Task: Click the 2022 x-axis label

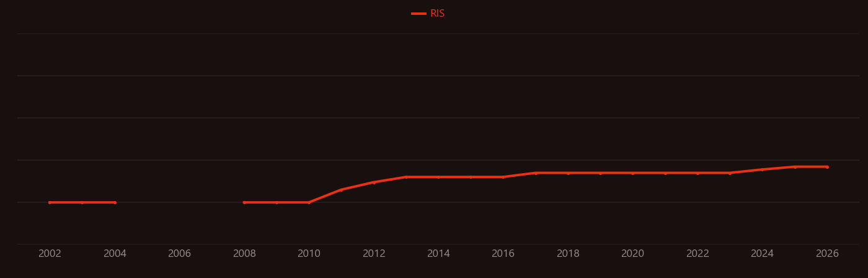Action: pos(697,253)
